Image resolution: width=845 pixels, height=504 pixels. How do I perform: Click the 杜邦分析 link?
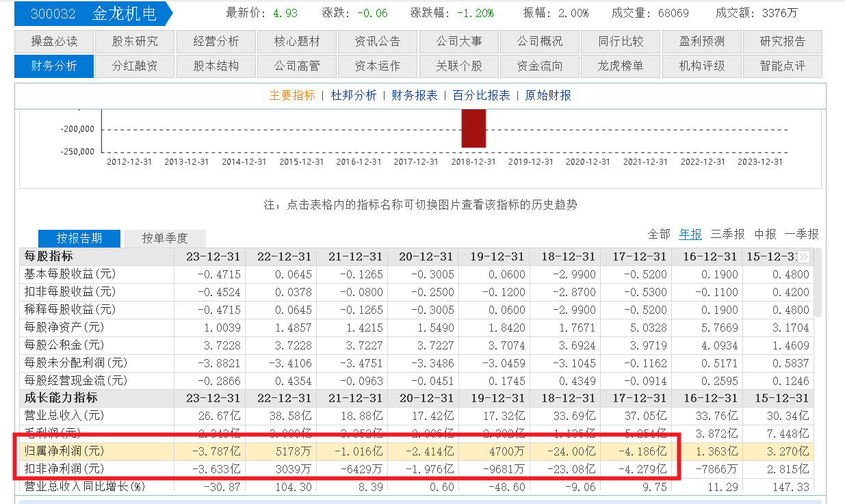(x=354, y=96)
